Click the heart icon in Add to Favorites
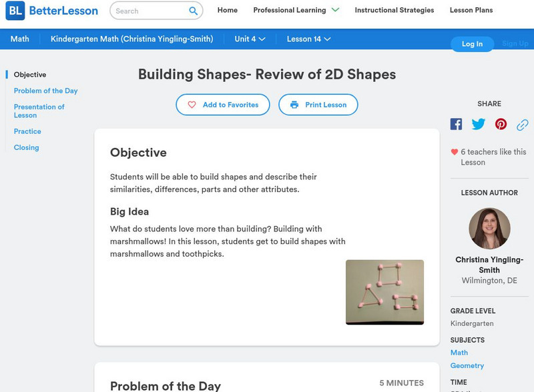 [x=192, y=105]
